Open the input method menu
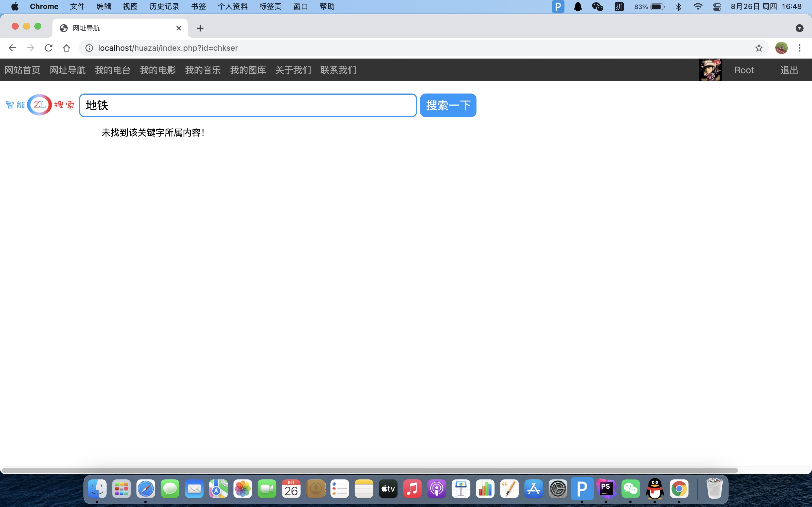Viewport: 812px width, 507px height. (619, 7)
